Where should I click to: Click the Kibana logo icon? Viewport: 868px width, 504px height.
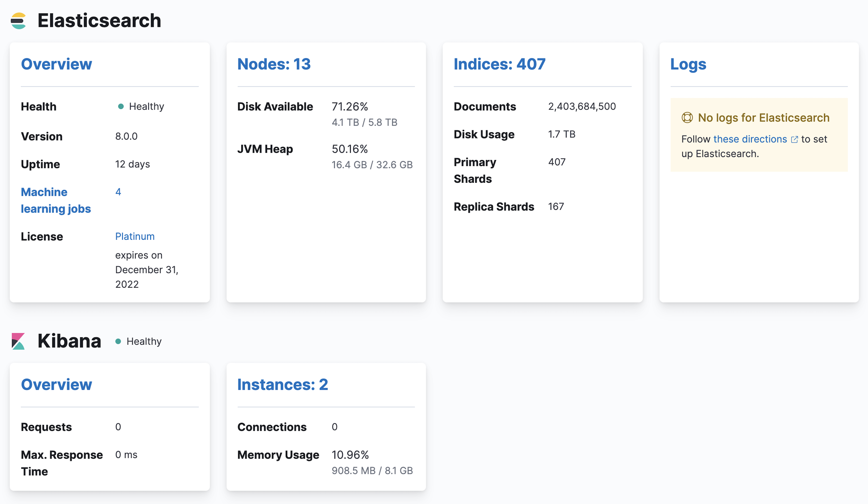pos(18,341)
